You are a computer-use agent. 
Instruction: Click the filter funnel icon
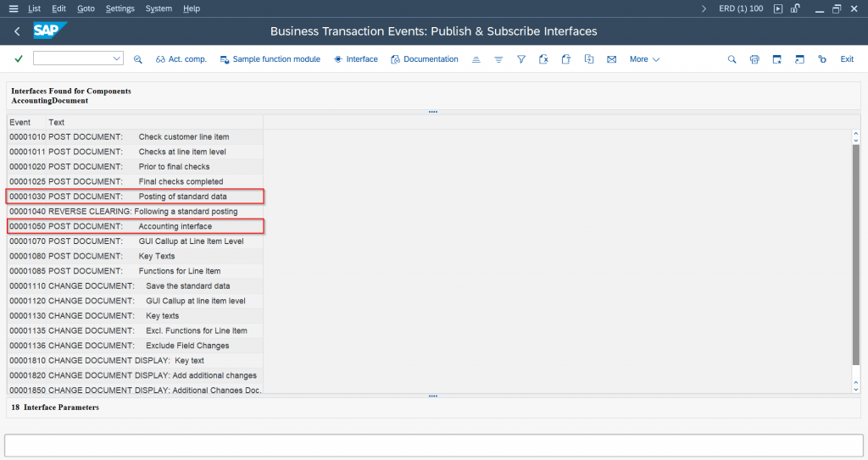click(x=521, y=59)
